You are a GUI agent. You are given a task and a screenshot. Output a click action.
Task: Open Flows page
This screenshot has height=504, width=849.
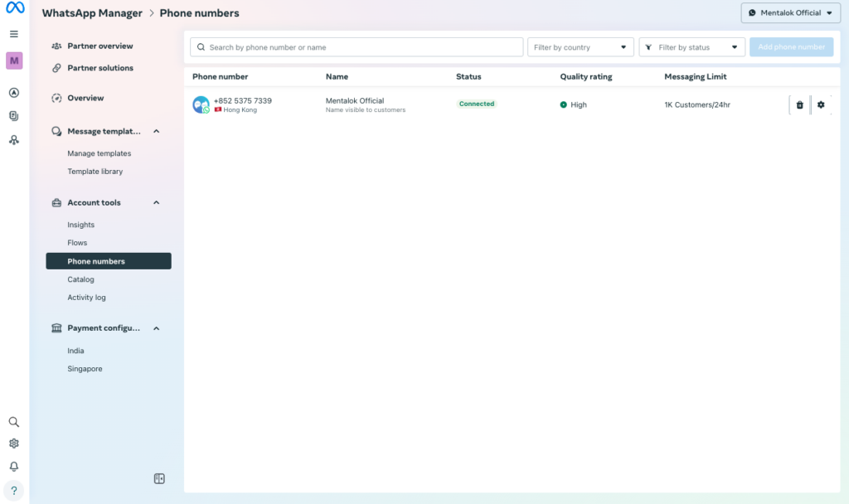(x=77, y=243)
